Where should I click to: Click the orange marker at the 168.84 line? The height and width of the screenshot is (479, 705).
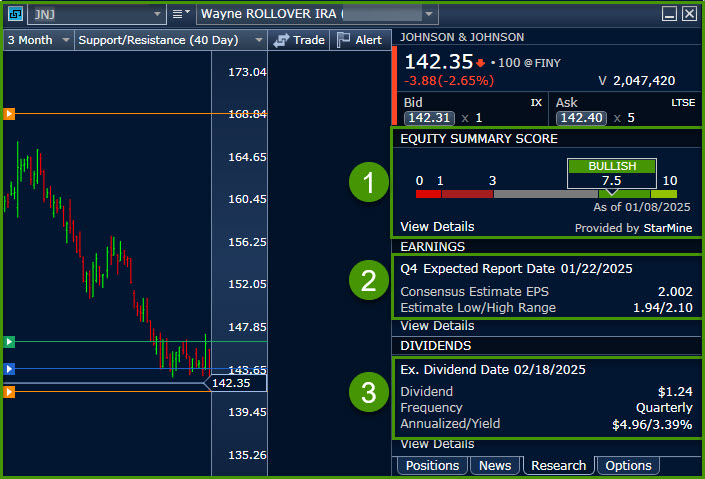(x=9, y=115)
